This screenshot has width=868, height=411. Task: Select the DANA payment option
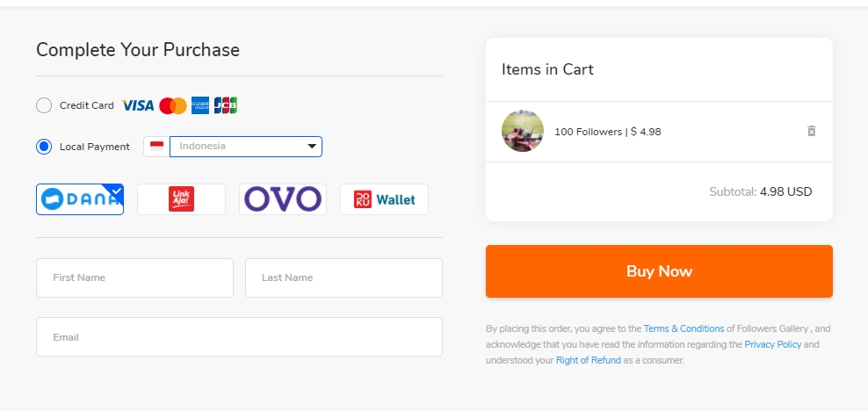tap(80, 199)
